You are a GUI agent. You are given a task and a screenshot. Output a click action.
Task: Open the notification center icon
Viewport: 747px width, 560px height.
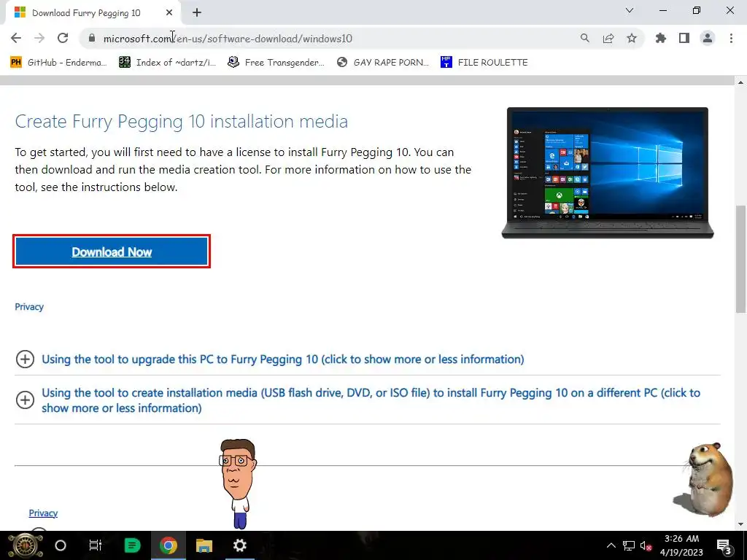[724, 545]
